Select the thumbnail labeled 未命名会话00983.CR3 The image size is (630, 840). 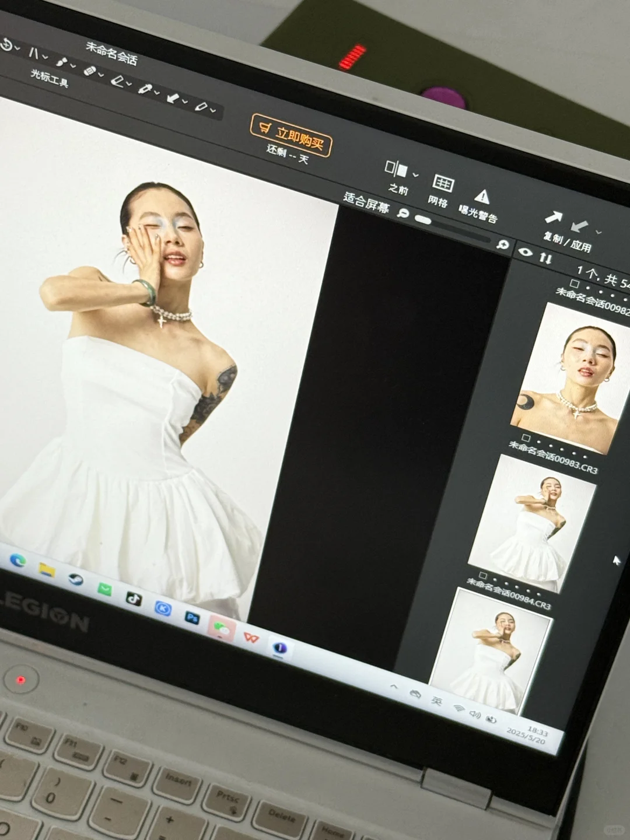[532, 524]
